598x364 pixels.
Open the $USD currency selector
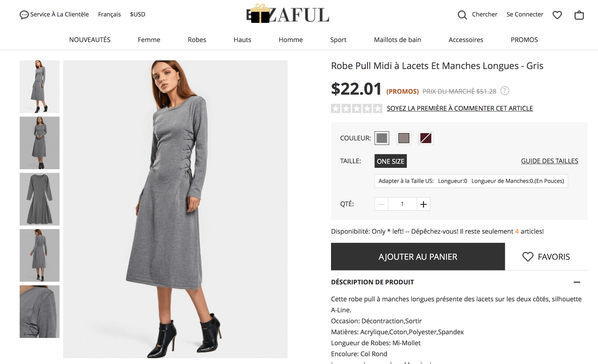pos(138,15)
